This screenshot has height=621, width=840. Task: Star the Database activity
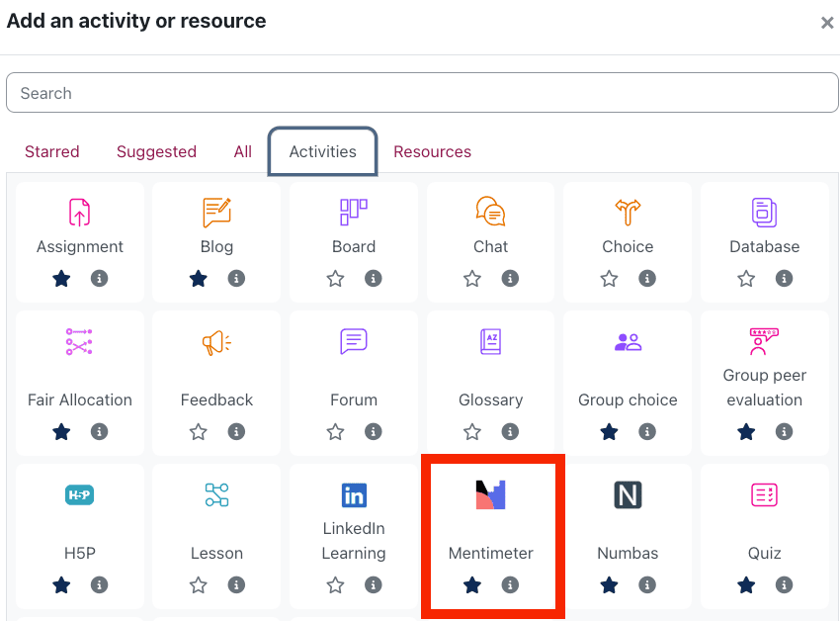coord(746,278)
